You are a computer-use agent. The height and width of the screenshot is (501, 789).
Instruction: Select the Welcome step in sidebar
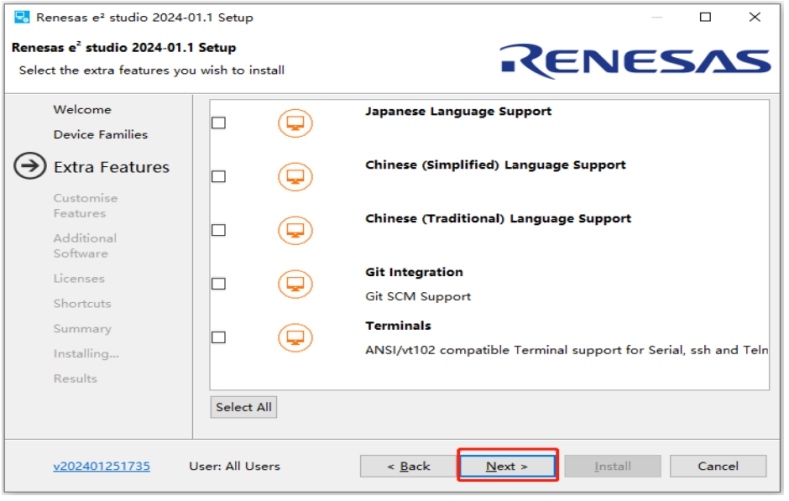pos(82,109)
